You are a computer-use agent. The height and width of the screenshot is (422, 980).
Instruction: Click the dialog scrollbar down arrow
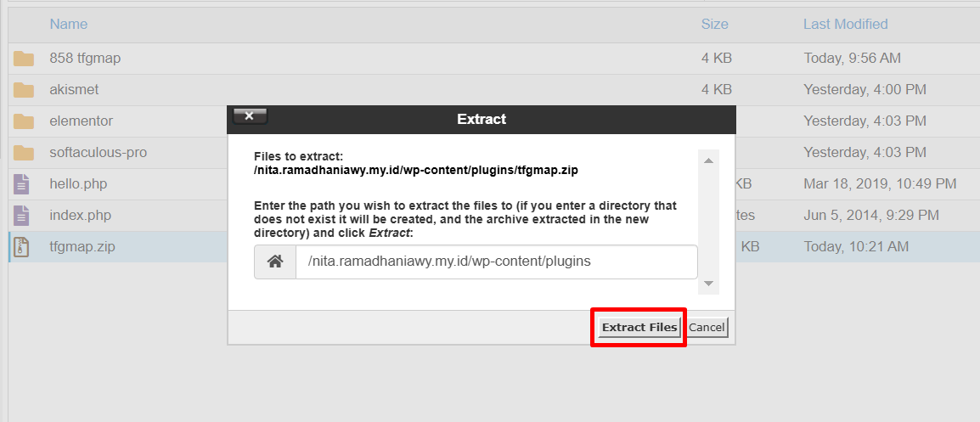click(709, 284)
